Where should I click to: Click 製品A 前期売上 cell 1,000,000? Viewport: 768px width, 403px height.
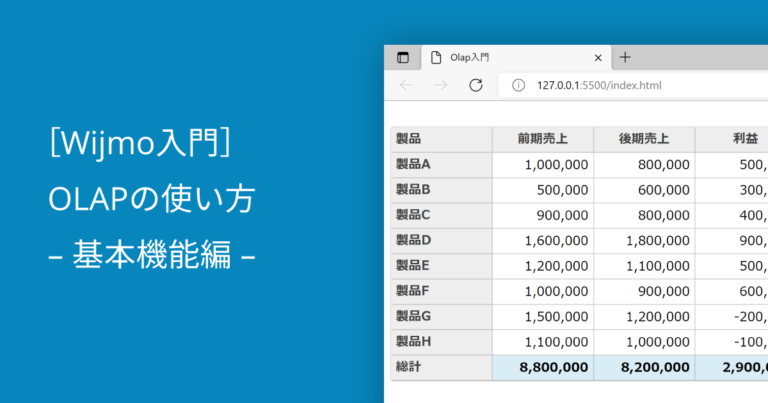point(543,165)
